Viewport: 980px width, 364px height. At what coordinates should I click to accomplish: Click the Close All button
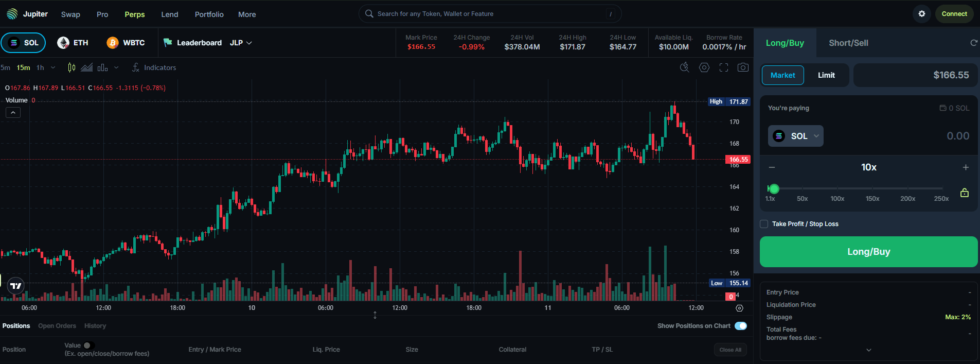click(x=730, y=350)
